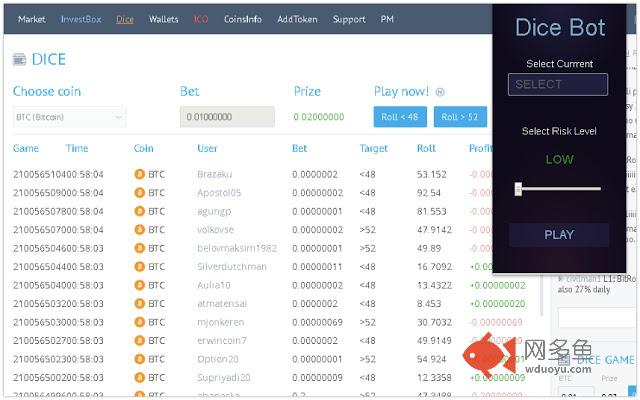This screenshot has height=400, width=640.
Task: Click the Roll < 48 button
Action: [400, 117]
